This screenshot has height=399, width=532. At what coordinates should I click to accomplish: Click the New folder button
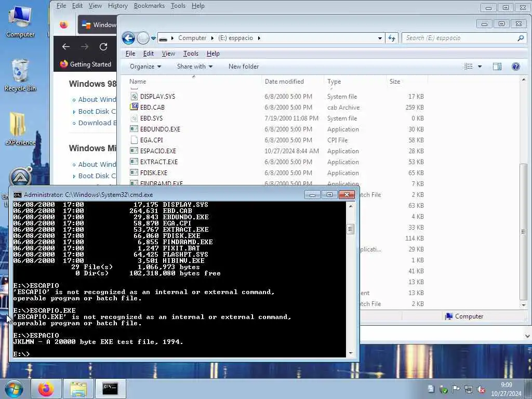244,66
